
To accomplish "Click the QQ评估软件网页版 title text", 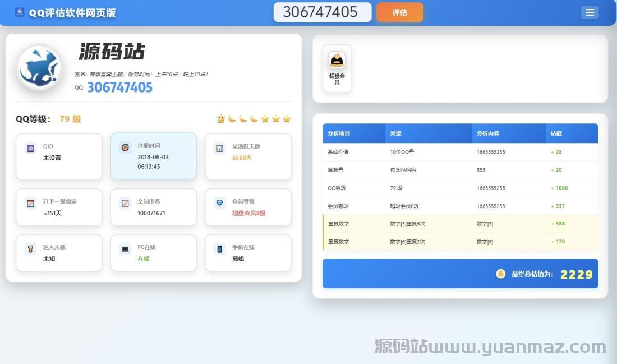I will pyautogui.click(x=72, y=13).
